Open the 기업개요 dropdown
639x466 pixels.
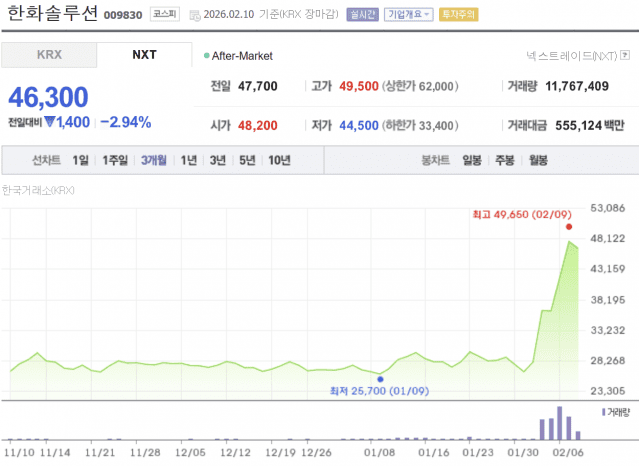pyautogui.click(x=409, y=15)
